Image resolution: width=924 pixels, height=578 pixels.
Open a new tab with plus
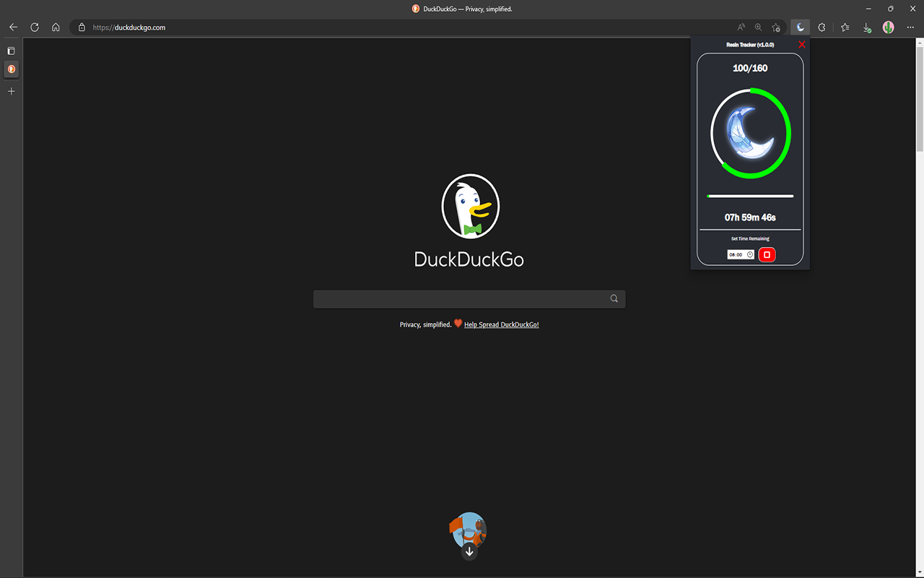click(x=11, y=92)
